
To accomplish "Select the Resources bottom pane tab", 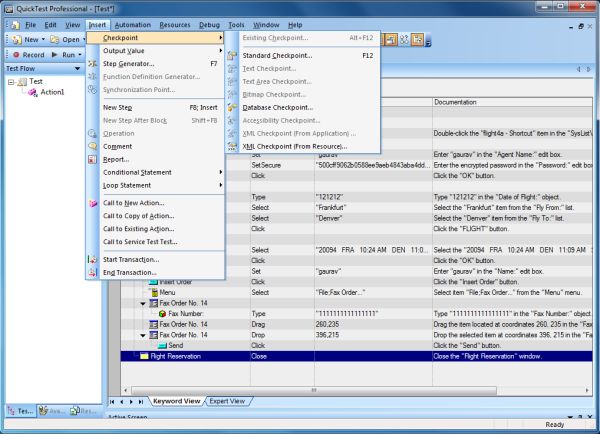I will 84,411.
